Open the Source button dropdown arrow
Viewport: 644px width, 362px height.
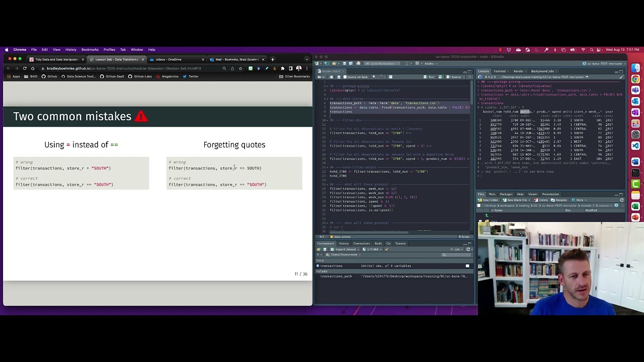pyautogui.click(x=464, y=77)
